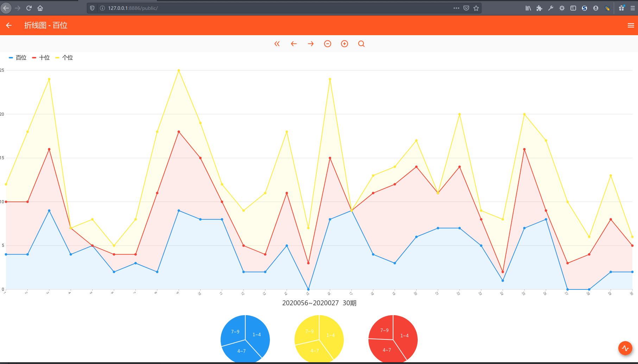Screen dimensions: 638x364
Task: Click the '折线图 - 百位' page title
Action: [x=46, y=25]
